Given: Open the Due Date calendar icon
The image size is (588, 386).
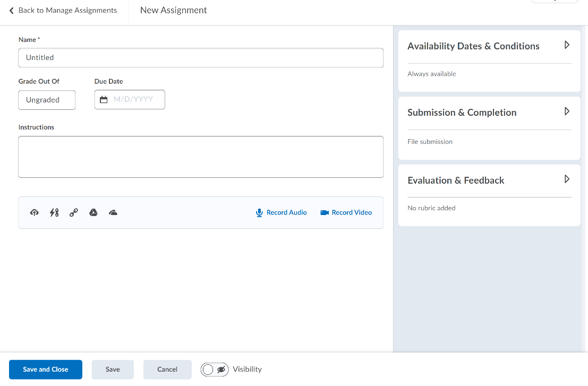Looking at the screenshot, I should [x=104, y=100].
